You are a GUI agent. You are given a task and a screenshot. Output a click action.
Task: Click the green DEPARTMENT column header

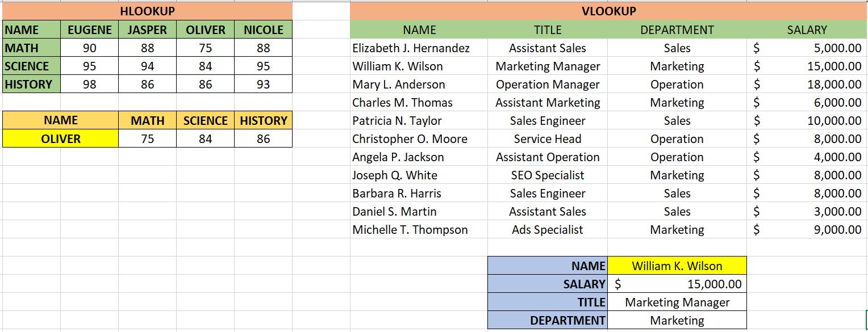click(x=677, y=30)
